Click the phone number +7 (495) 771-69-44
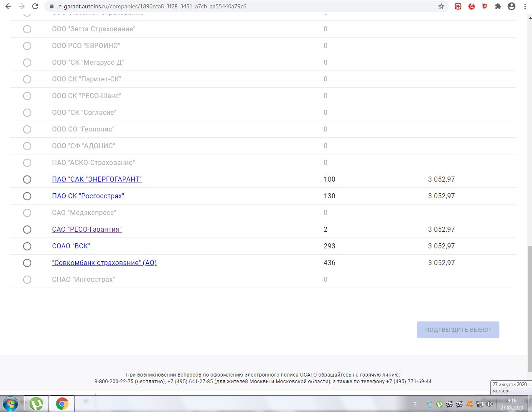 point(409,382)
